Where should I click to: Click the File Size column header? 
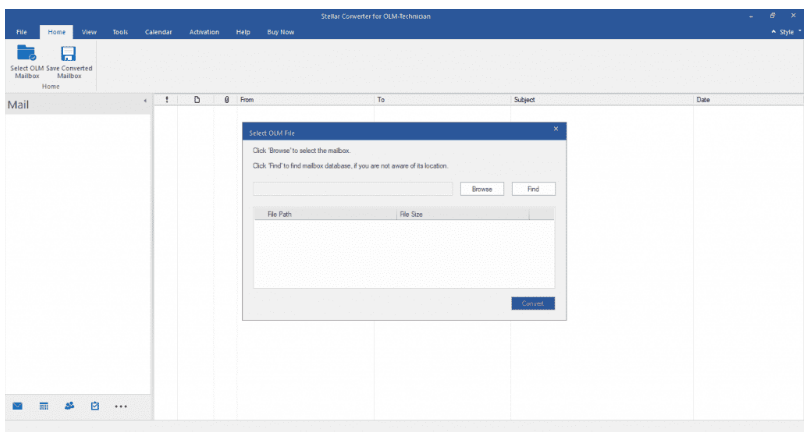[x=462, y=214]
